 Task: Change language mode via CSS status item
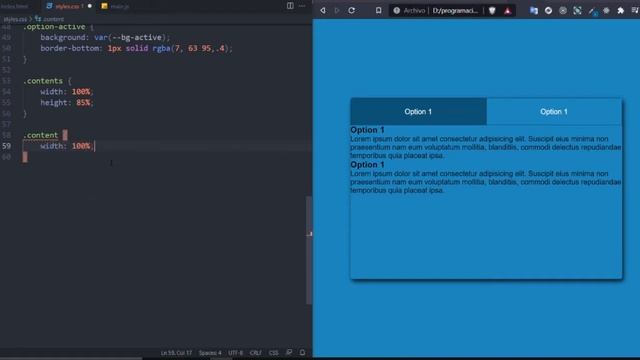click(x=273, y=353)
